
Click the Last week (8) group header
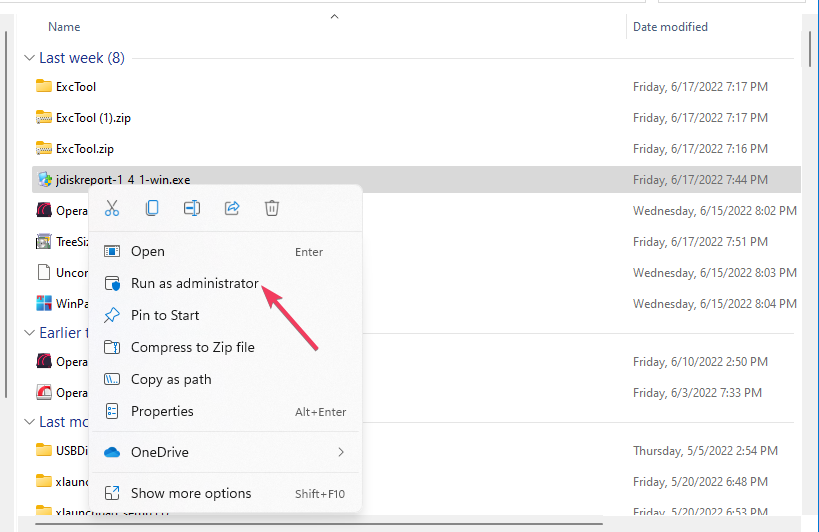pos(82,58)
